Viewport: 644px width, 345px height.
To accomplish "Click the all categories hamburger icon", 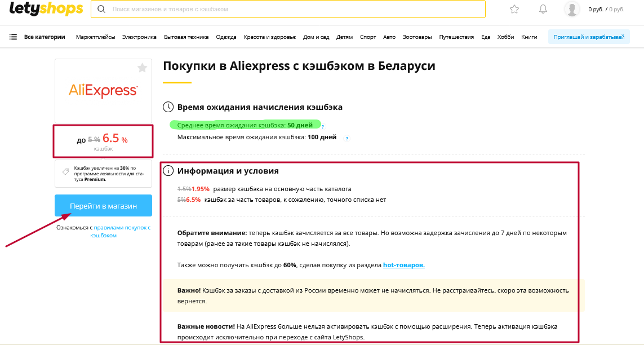I will (13, 37).
